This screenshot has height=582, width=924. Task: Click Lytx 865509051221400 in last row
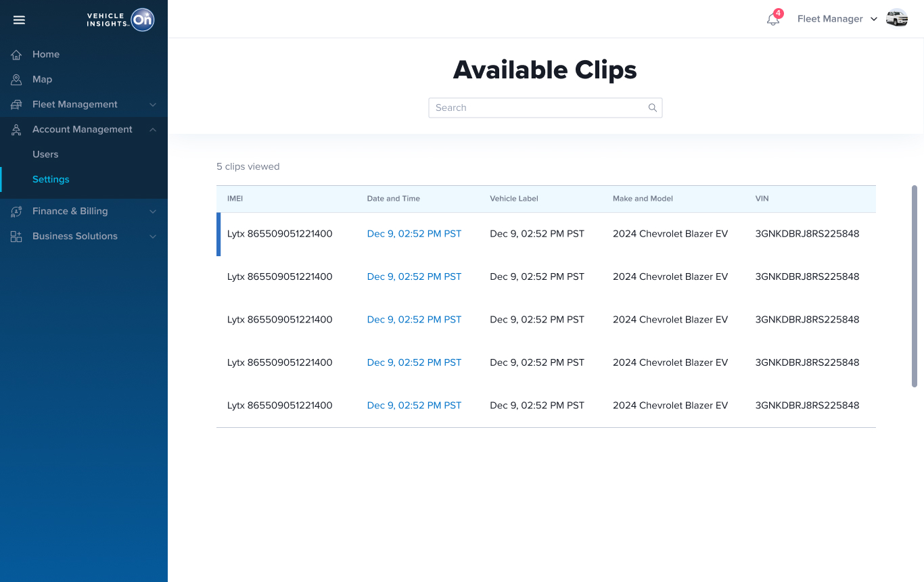click(x=279, y=406)
